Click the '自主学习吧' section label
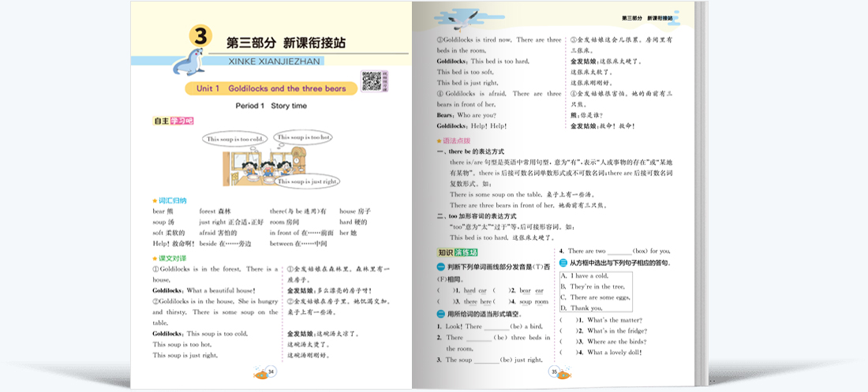Image resolution: width=868 pixels, height=392 pixels. 174,121
